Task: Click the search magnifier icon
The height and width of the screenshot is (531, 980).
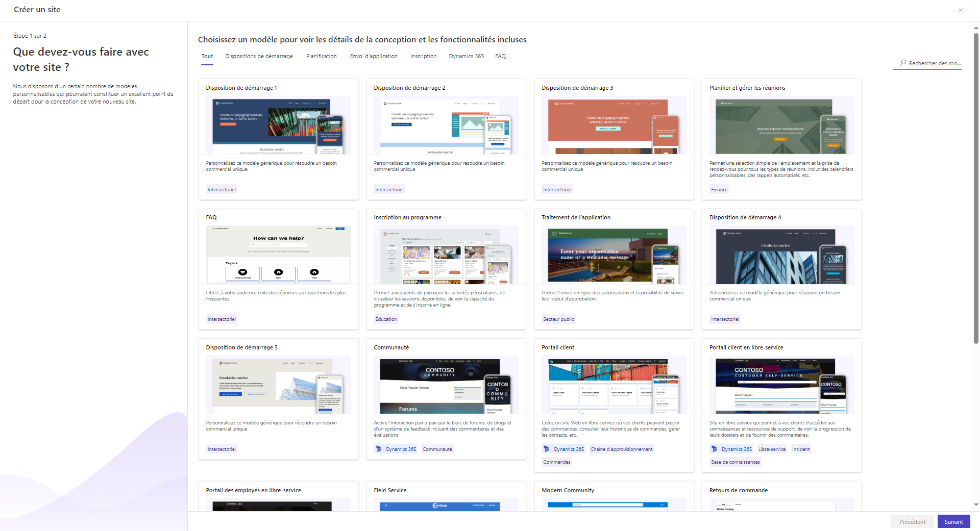Action: [903, 63]
